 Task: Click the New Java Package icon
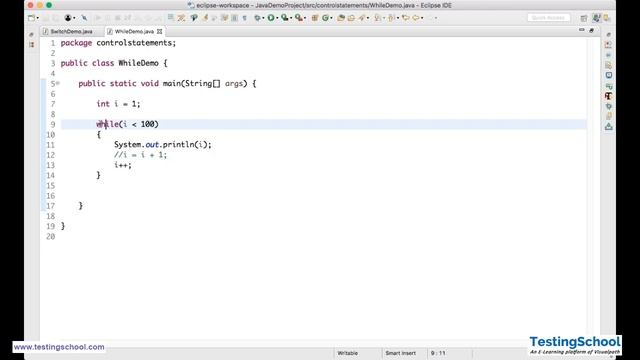click(x=314, y=18)
